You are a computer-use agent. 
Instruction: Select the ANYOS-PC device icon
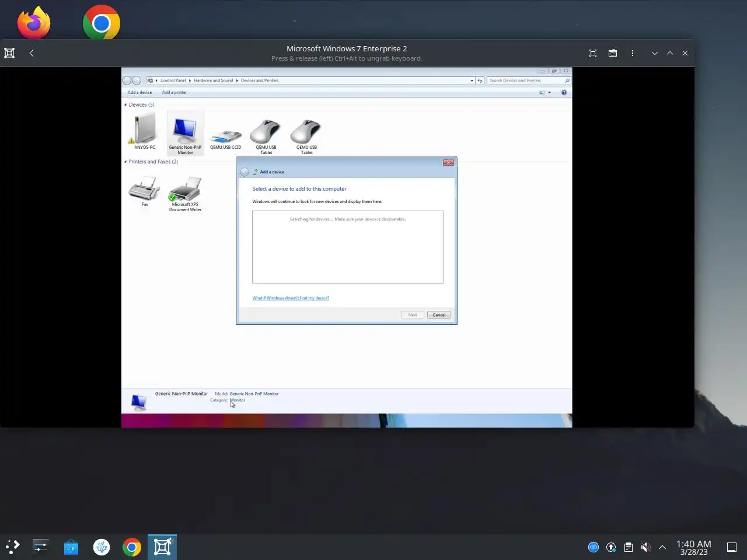tap(144, 131)
